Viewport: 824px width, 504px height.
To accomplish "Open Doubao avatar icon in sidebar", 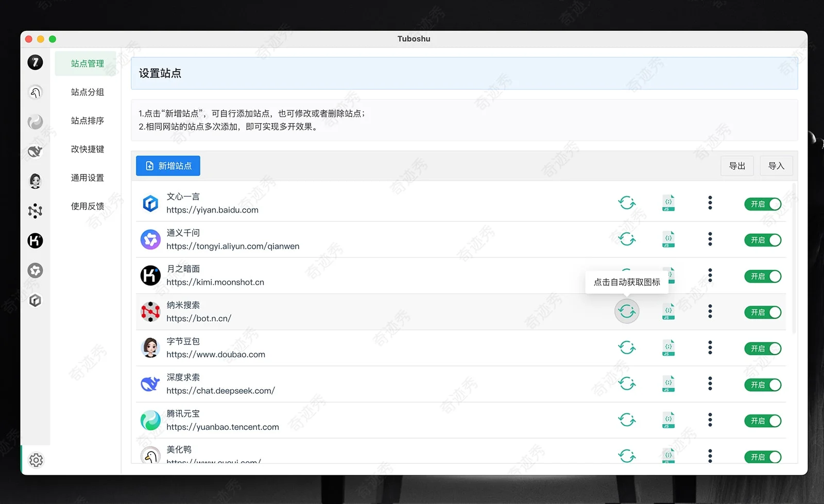I will pyautogui.click(x=35, y=181).
